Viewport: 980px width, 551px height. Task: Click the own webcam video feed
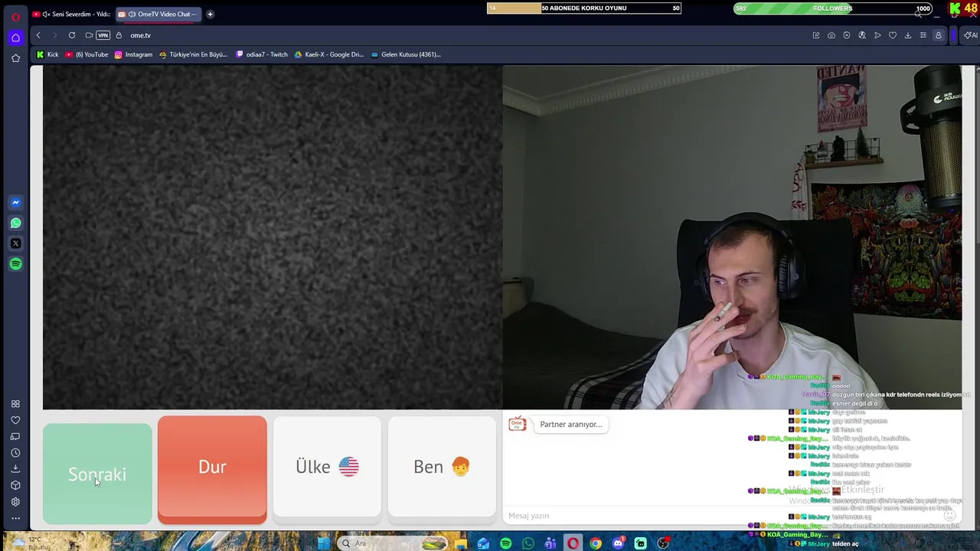(732, 237)
